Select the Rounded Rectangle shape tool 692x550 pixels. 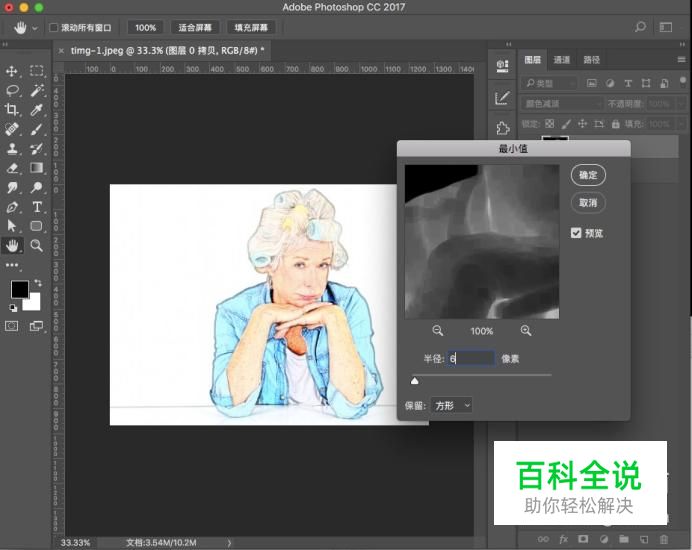(x=37, y=226)
